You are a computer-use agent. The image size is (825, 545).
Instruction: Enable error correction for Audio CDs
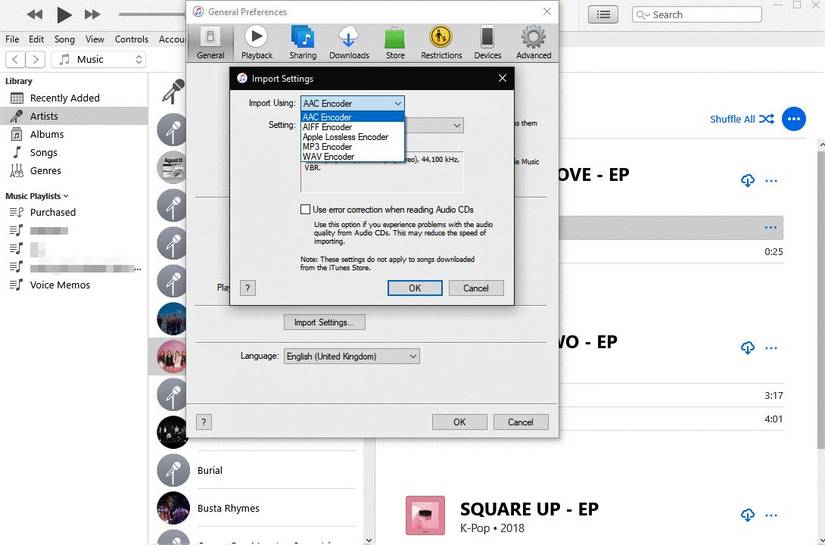pos(305,209)
